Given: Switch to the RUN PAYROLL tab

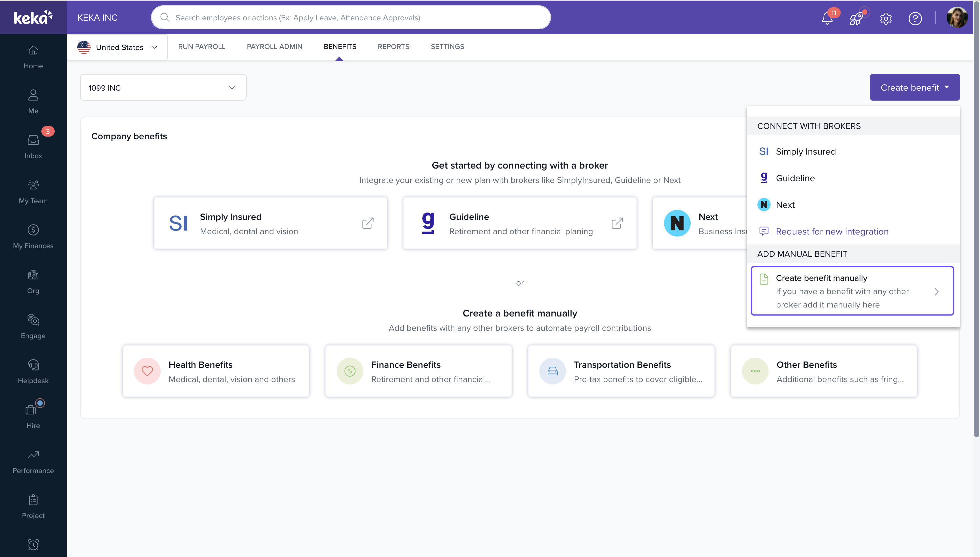Looking at the screenshot, I should click(202, 47).
